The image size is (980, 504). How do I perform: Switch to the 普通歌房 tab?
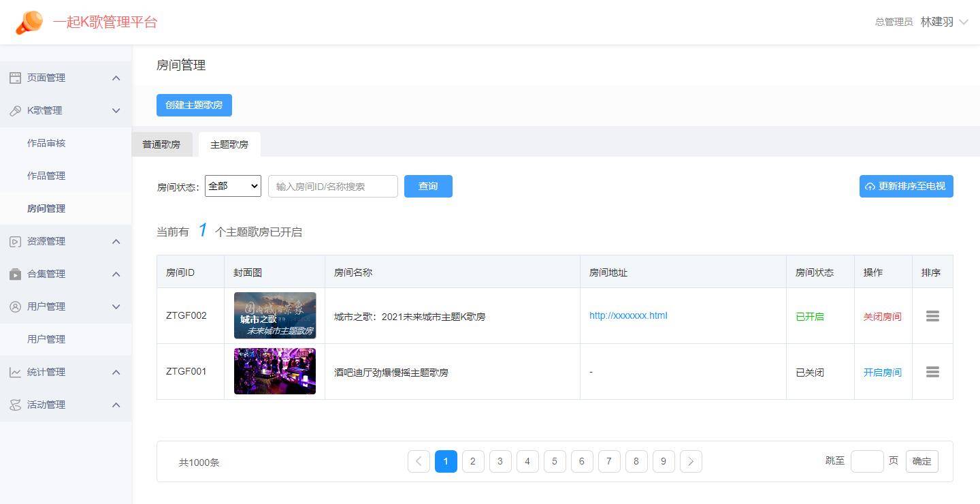pyautogui.click(x=161, y=144)
